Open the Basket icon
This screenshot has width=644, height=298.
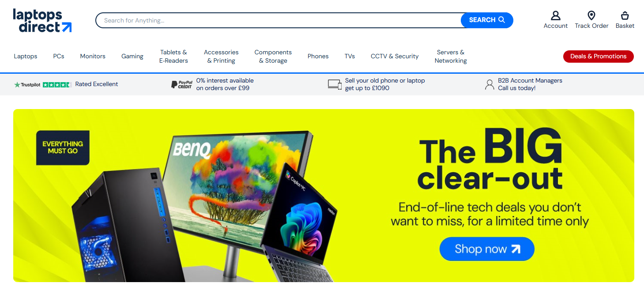[x=625, y=16]
